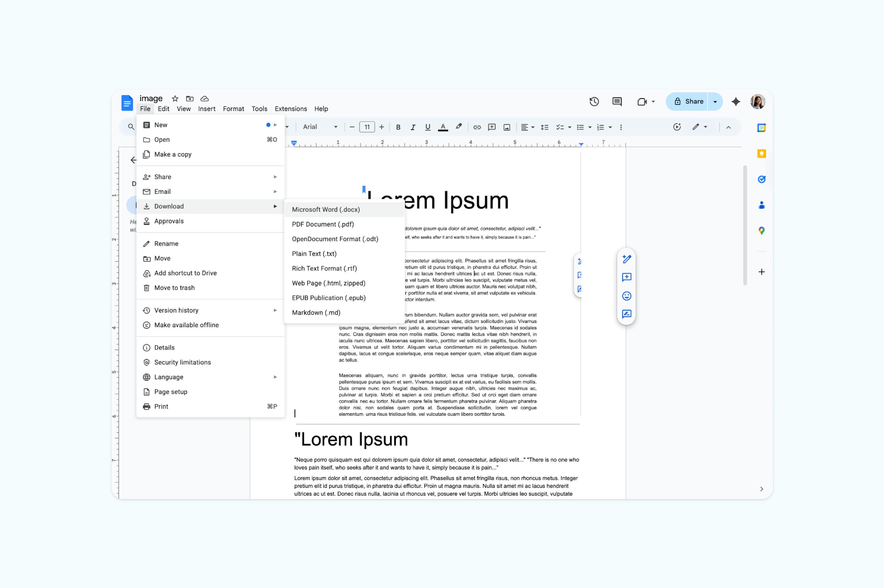
Task: Open Google Calendar from the side panel
Action: [761, 128]
